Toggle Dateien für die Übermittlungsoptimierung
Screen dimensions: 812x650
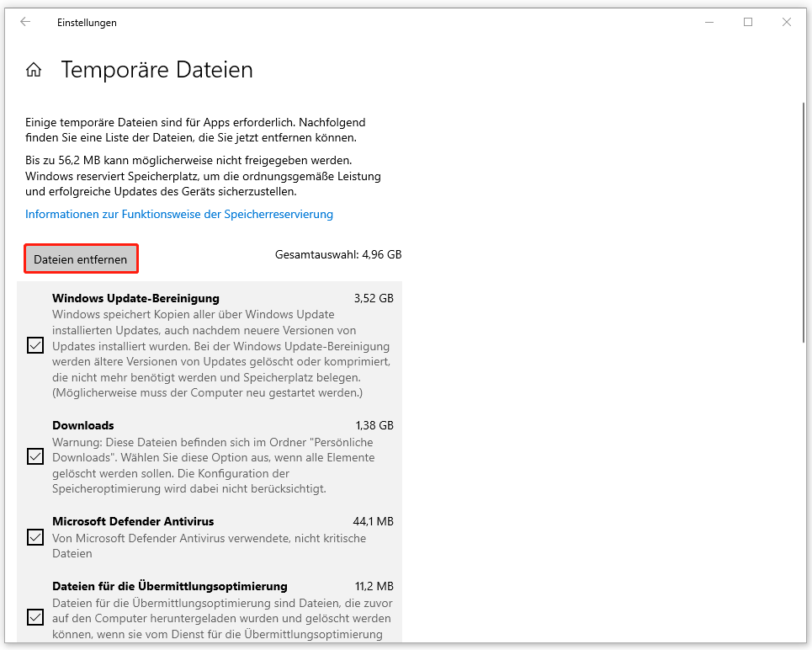[34, 617]
